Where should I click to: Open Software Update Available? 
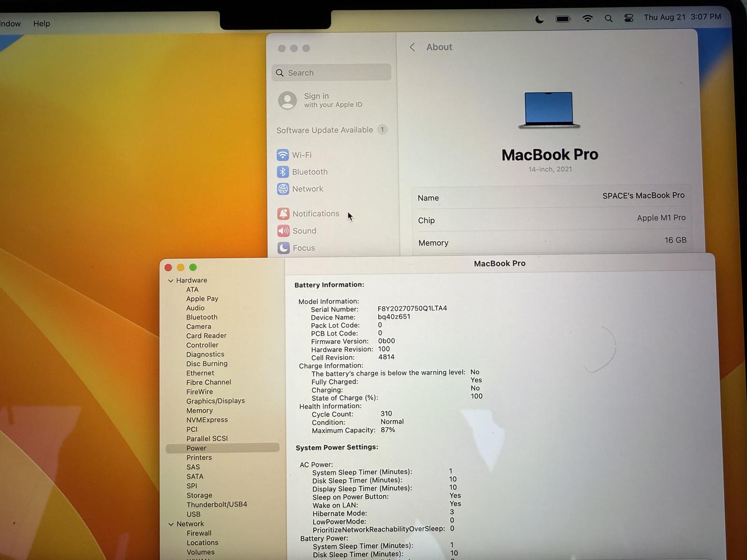332,130
